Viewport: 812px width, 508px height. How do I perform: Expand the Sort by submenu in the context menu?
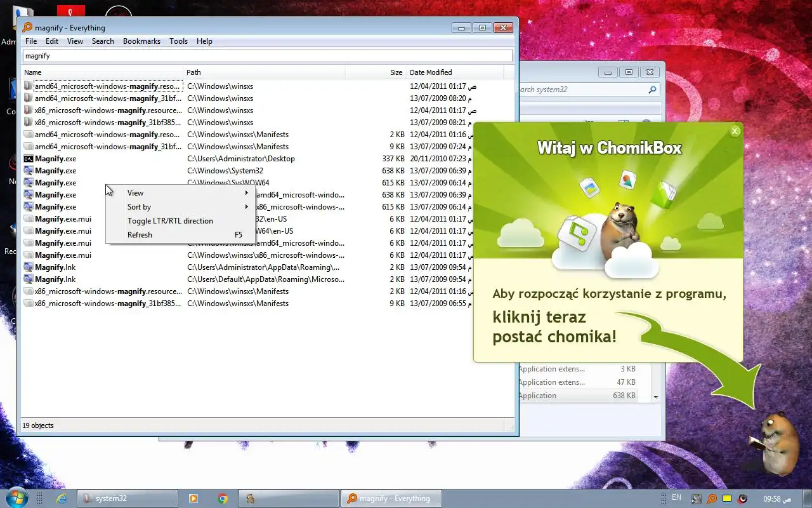tap(180, 207)
